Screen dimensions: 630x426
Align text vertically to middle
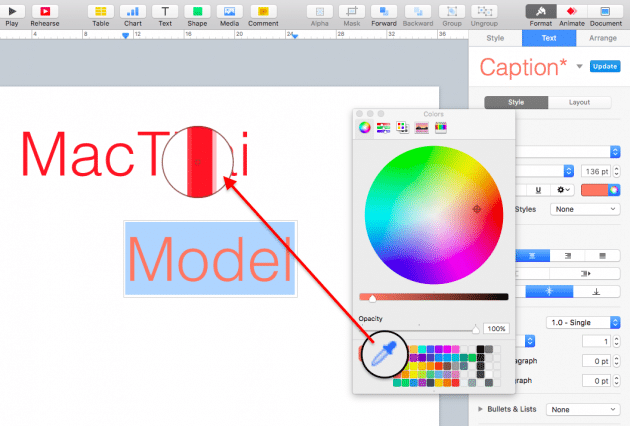pos(549,292)
